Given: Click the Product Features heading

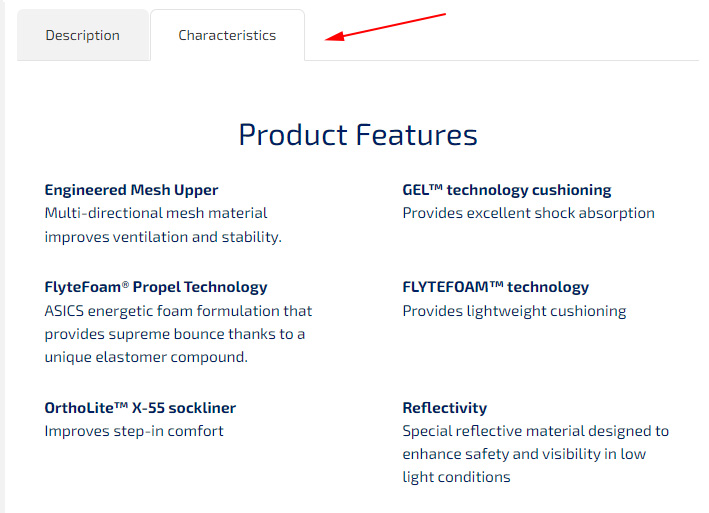Looking at the screenshot, I should (358, 135).
